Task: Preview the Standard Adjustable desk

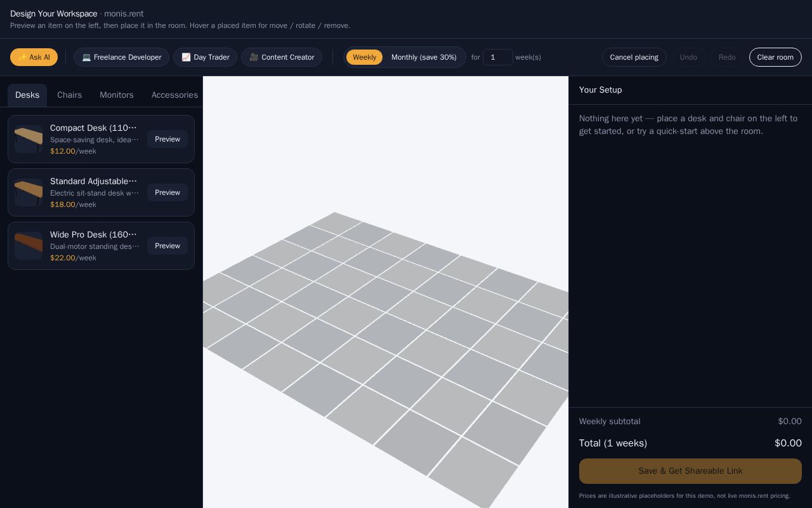Action: 167,192
